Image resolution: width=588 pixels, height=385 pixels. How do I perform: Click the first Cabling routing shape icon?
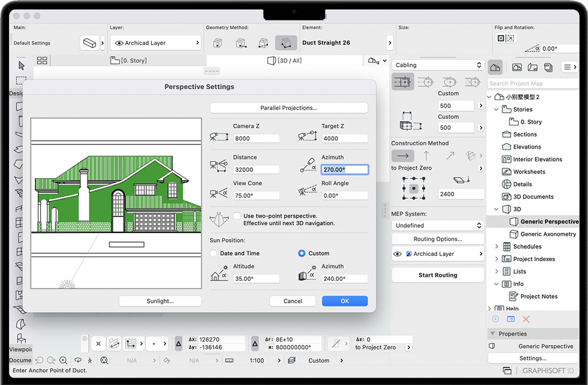pyautogui.click(x=402, y=82)
